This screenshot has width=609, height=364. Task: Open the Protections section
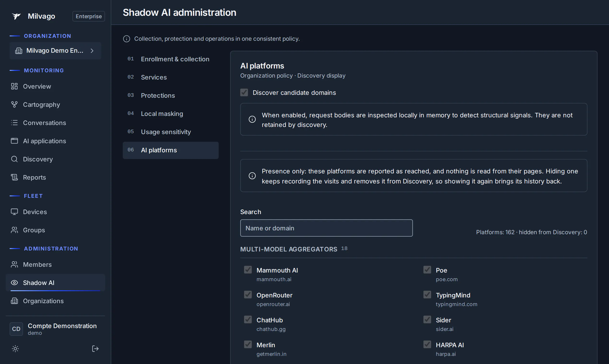(x=171, y=95)
